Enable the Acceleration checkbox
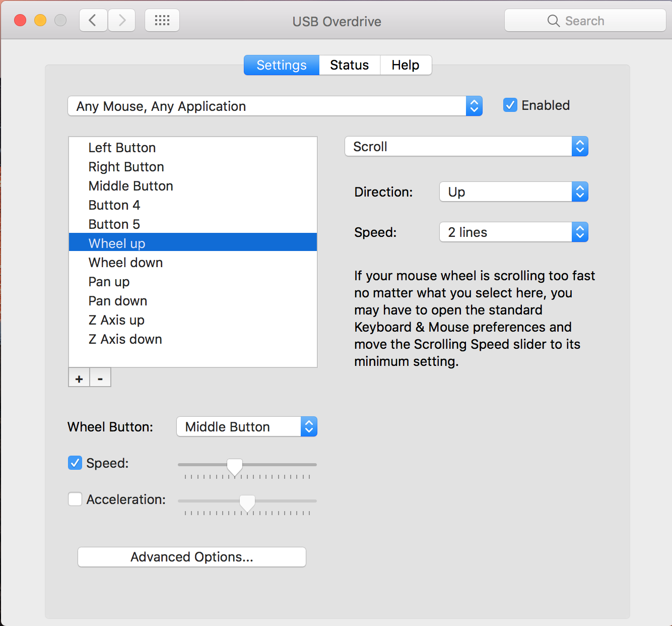 (75, 499)
